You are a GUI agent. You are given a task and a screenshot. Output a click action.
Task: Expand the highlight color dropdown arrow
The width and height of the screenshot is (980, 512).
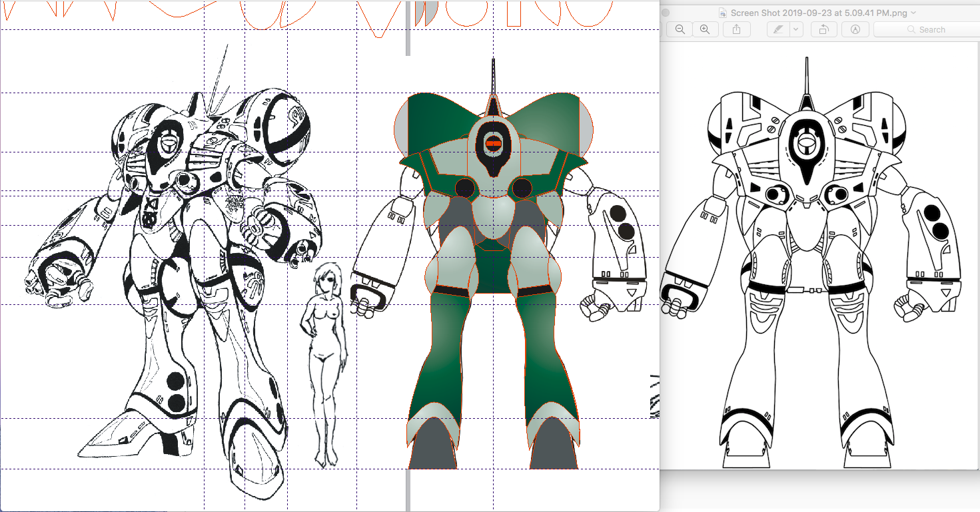(797, 29)
